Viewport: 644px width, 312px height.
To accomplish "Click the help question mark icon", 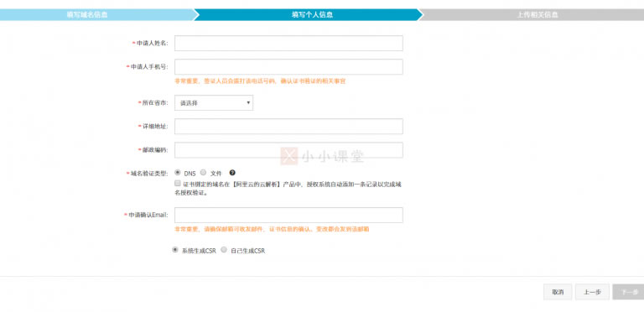I will [232, 173].
